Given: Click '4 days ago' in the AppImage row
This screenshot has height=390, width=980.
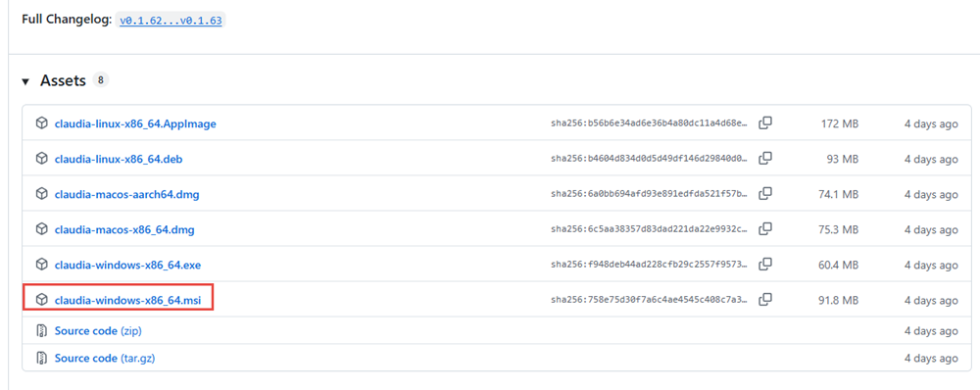Looking at the screenshot, I should pos(931,123).
